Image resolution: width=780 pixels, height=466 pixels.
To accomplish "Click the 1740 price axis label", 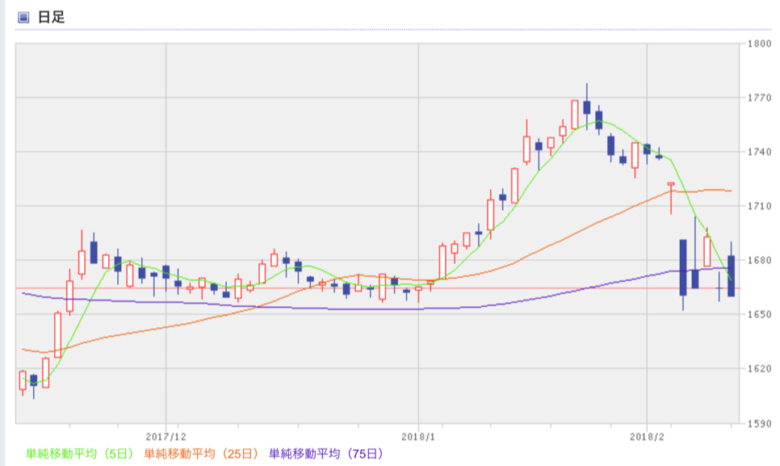I will (x=760, y=152).
